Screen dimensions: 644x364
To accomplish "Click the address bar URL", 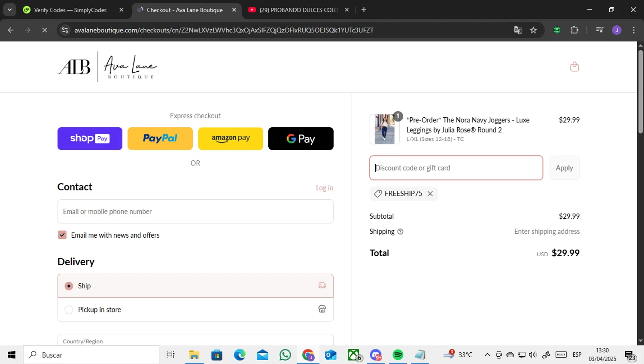I will pyautogui.click(x=224, y=30).
